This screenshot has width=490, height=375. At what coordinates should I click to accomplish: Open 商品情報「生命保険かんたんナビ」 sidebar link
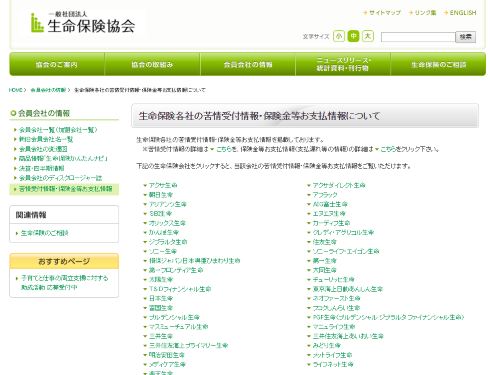pyautogui.click(x=63, y=158)
